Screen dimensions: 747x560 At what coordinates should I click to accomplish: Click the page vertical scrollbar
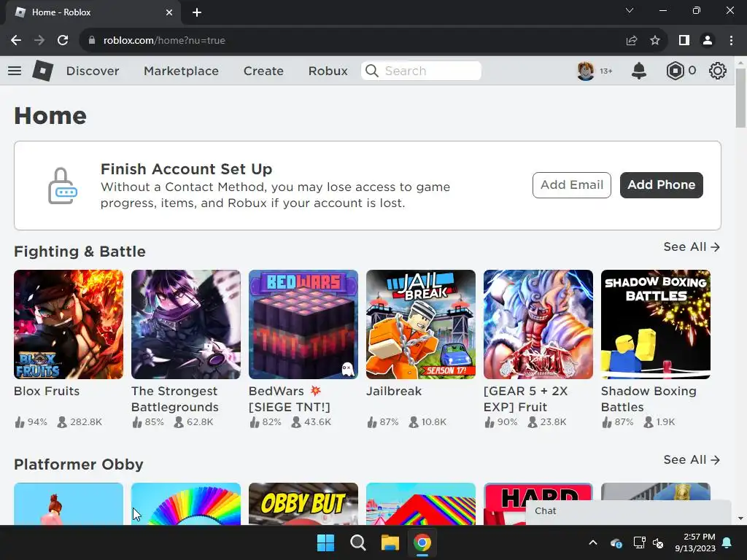740,98
